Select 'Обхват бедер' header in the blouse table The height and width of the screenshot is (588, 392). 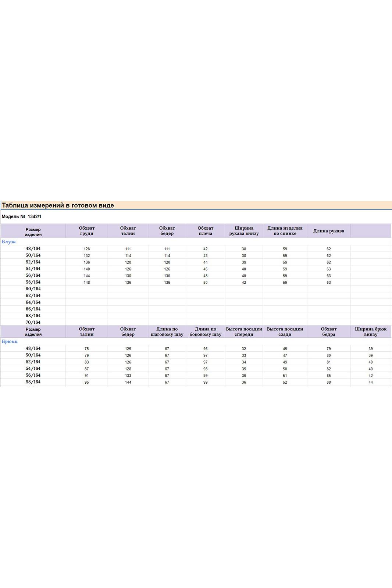pyautogui.click(x=167, y=231)
